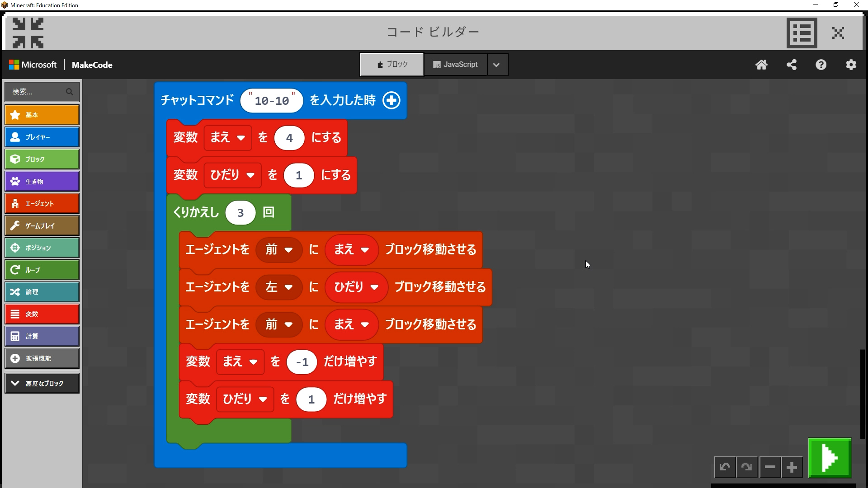Click the repeat count value 3
Image resolution: width=868 pixels, height=488 pixels.
point(240,213)
